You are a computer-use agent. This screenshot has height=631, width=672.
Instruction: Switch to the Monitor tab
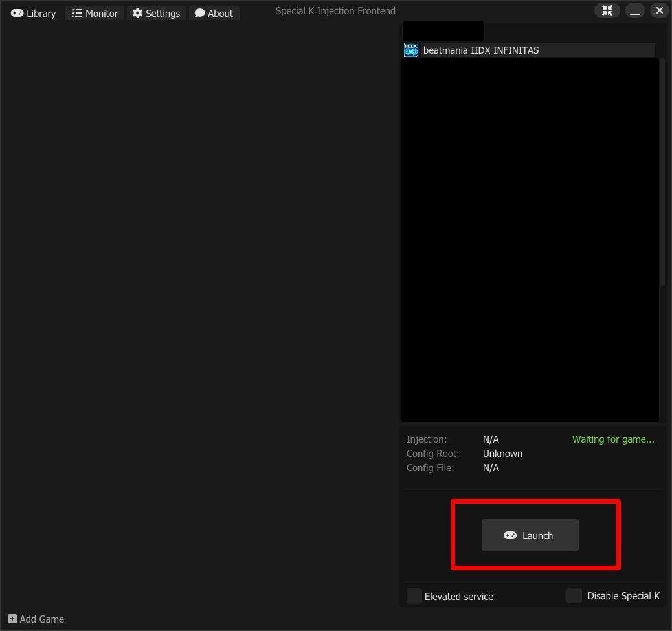(95, 14)
